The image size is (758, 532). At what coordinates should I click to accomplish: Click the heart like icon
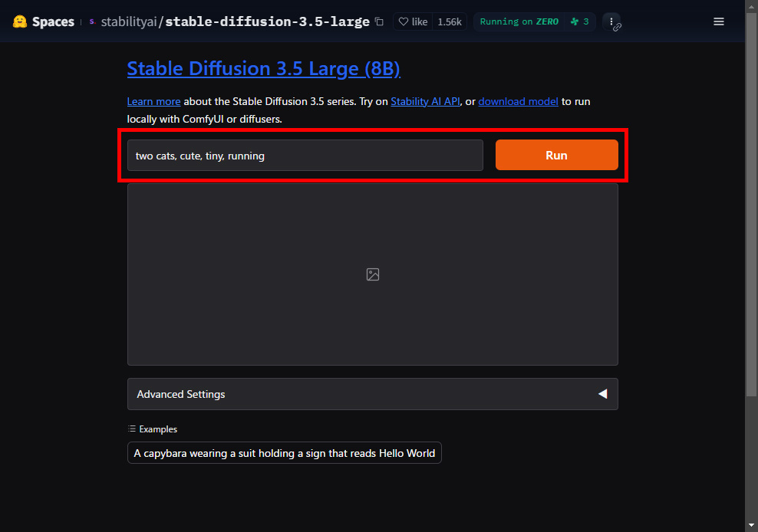[404, 22]
